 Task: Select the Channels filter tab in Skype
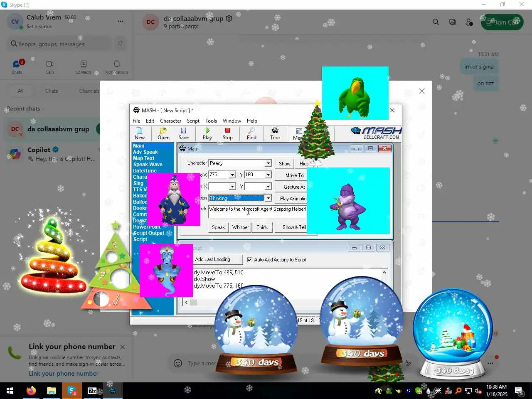click(89, 91)
